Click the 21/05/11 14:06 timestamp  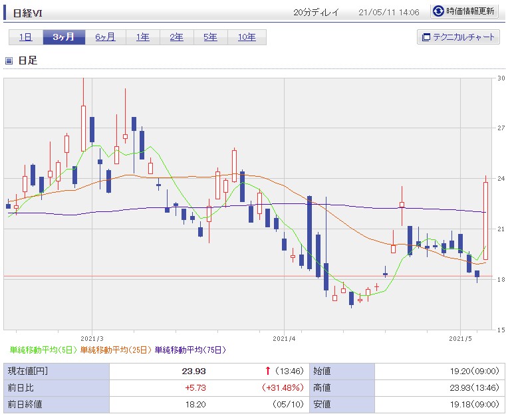pos(389,13)
